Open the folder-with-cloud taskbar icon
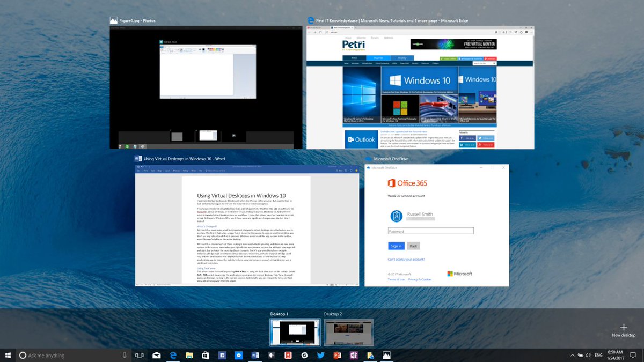Viewport: 644px width, 362px height. click(370, 355)
